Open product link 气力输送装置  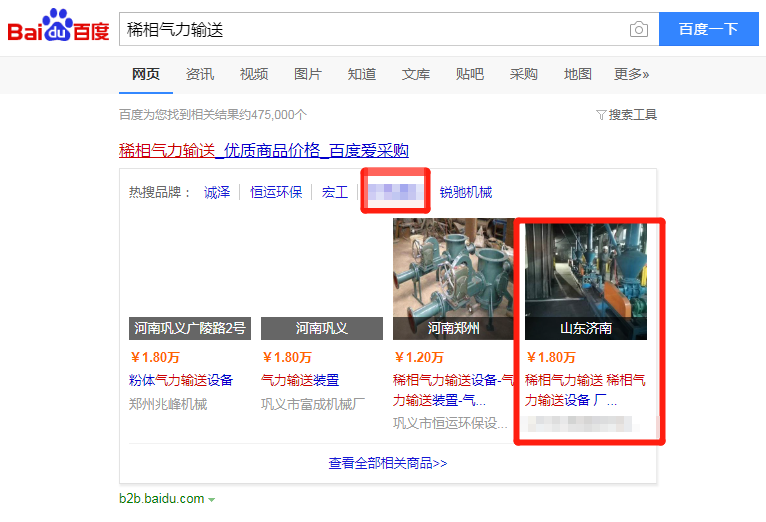tap(300, 380)
